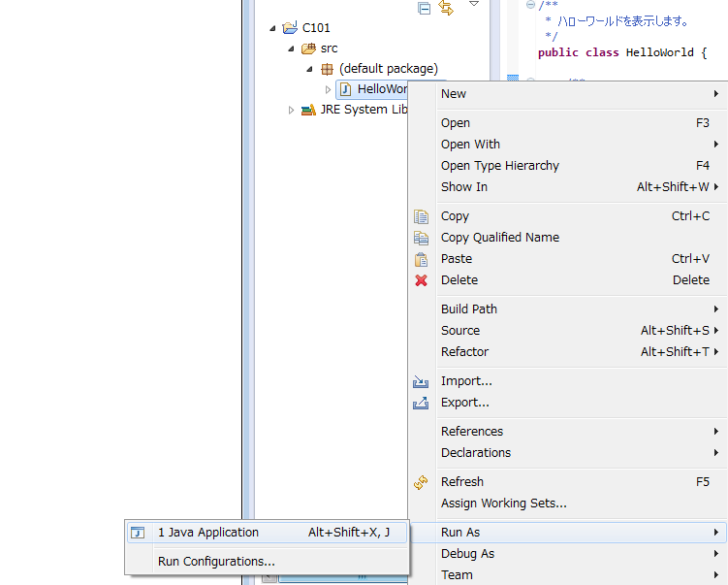
Task: Click the Paste clipboard icon
Action: click(x=421, y=259)
